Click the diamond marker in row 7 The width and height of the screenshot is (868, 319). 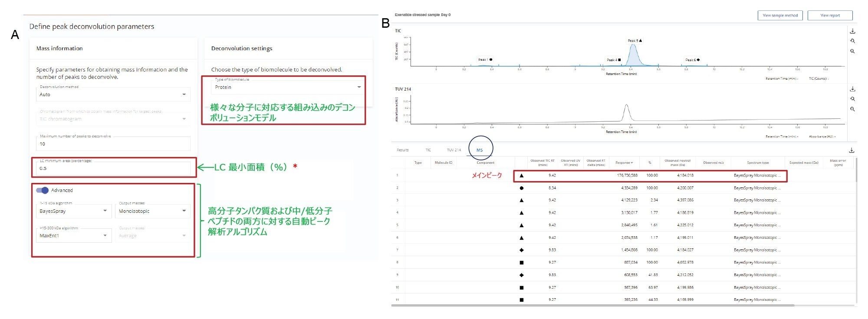(521, 250)
